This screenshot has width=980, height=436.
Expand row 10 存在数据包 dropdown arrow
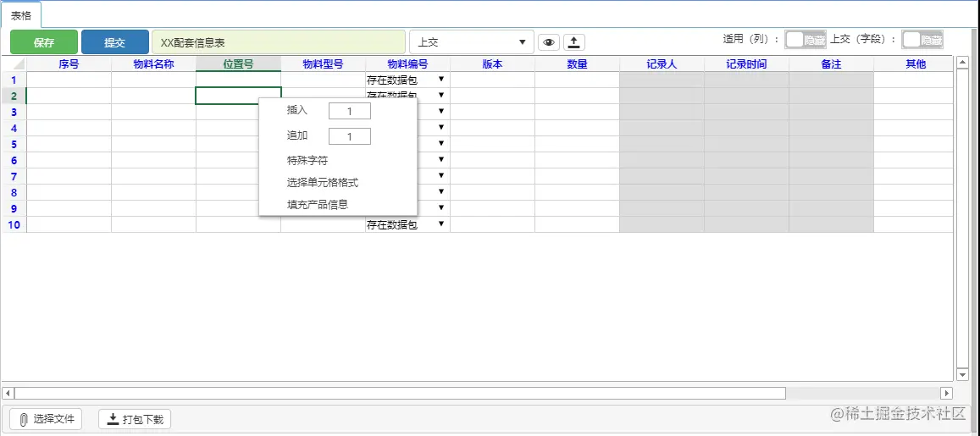pyautogui.click(x=441, y=224)
